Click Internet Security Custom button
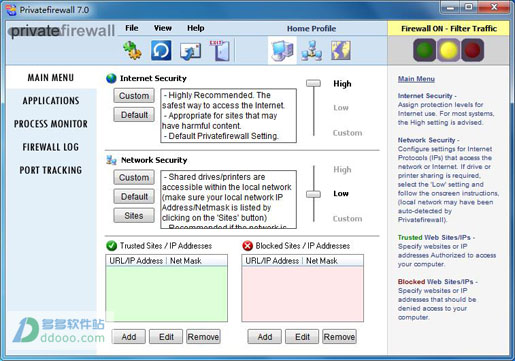The width and height of the screenshot is (515, 361). click(x=134, y=96)
